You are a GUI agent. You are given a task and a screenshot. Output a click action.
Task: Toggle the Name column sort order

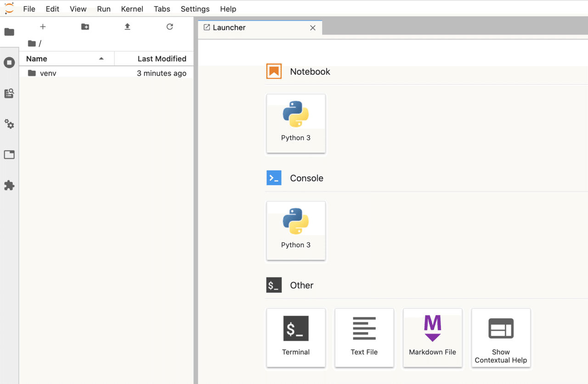(37, 58)
